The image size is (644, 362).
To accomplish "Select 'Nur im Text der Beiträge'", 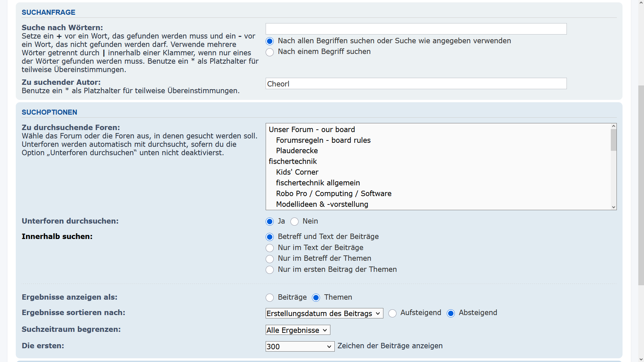I will click(x=270, y=248).
